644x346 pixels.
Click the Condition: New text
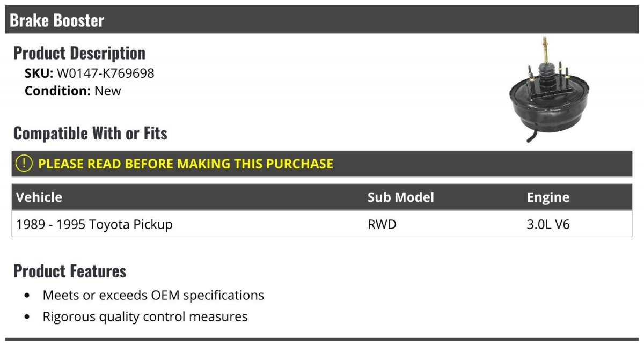tap(73, 91)
